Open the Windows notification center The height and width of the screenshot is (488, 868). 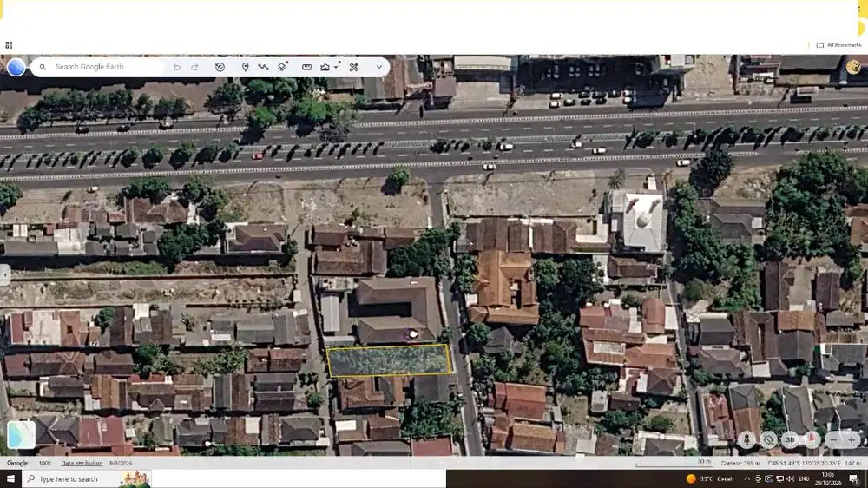click(853, 478)
